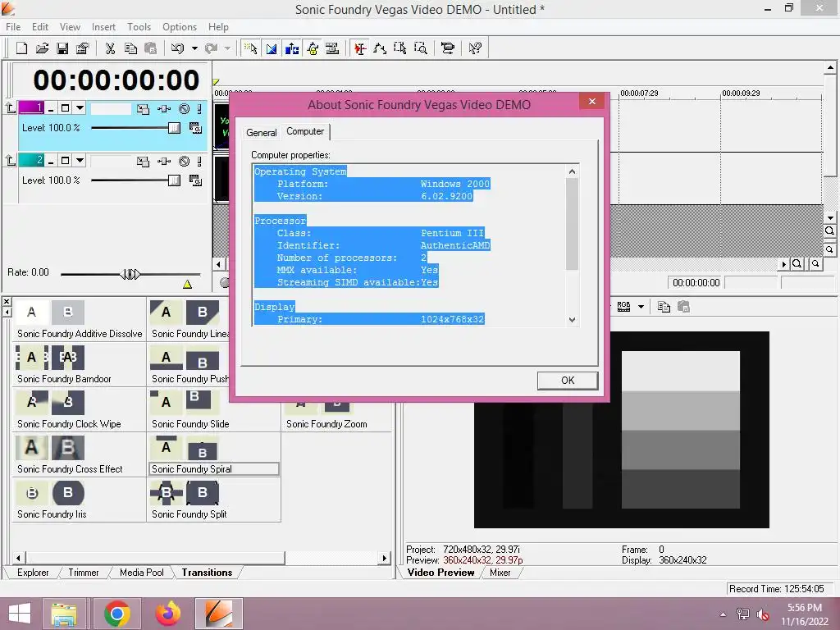Viewport: 840px width, 630px height.
Task: Switch to the Mixer tab
Action: pos(500,573)
